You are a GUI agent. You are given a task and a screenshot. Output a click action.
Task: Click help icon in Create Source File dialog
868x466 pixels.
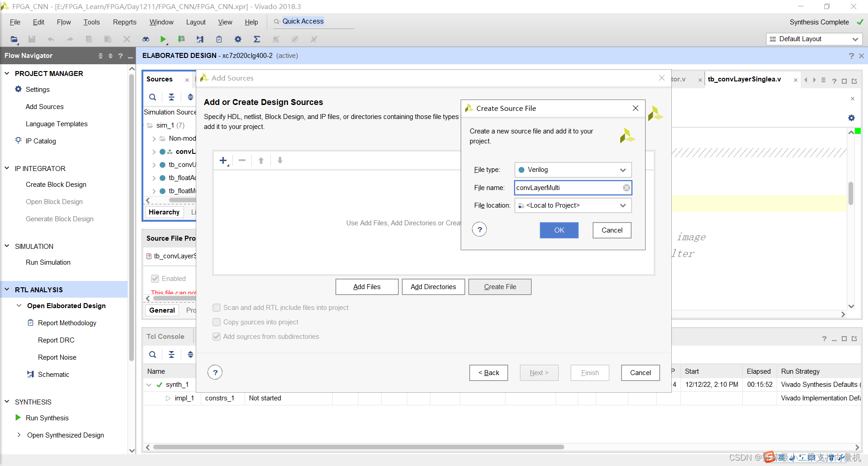point(480,229)
